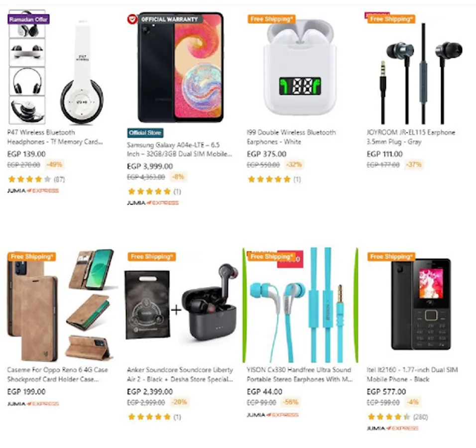Click Jumia Express logo under P47 headphones
The width and height of the screenshot is (476, 448).
33,191
